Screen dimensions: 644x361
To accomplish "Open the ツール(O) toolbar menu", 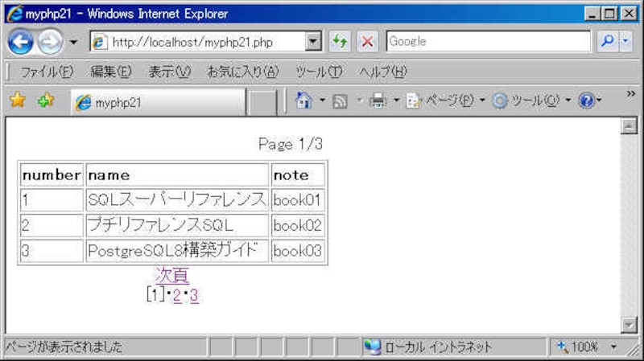I will click(x=531, y=101).
